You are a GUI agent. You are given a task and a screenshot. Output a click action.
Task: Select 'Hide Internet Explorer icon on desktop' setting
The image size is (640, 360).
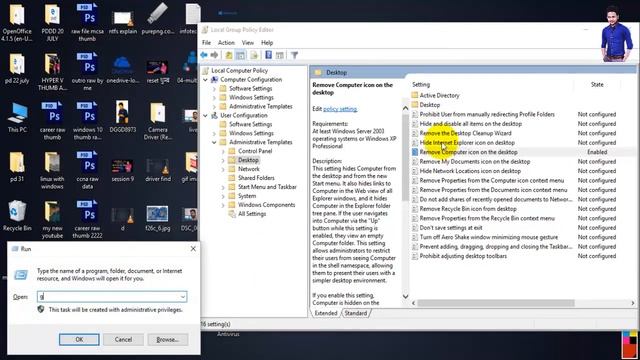point(467,142)
